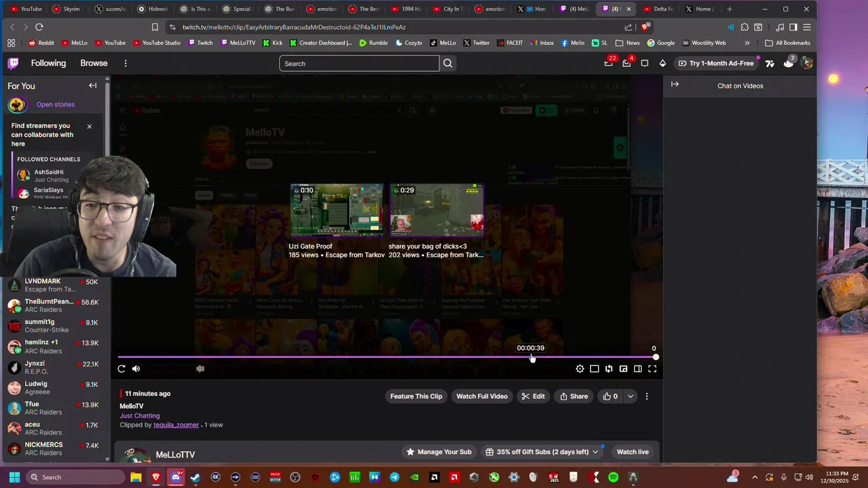The width and height of the screenshot is (868, 488).
Task: Close the Find streamers collaborate card
Action: pyautogui.click(x=90, y=126)
